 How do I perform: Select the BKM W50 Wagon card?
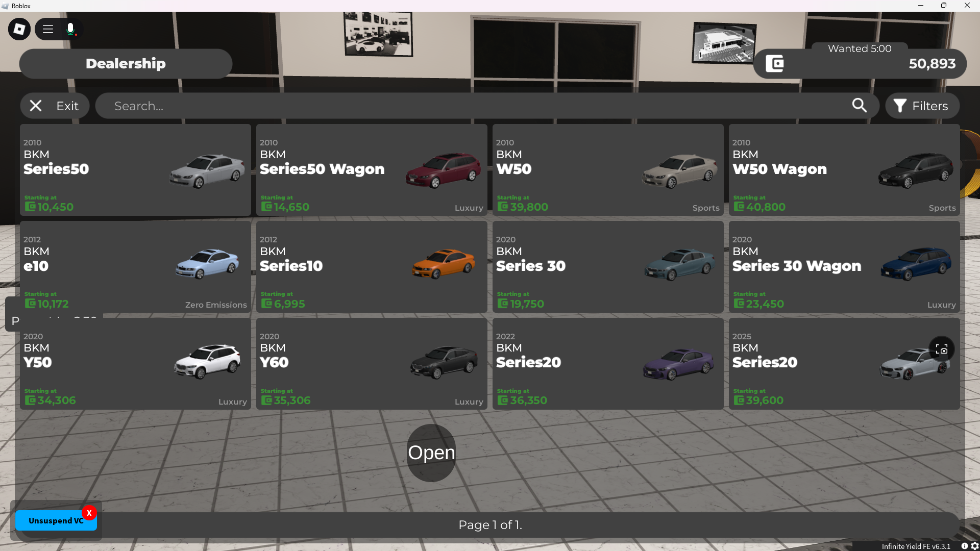844,170
